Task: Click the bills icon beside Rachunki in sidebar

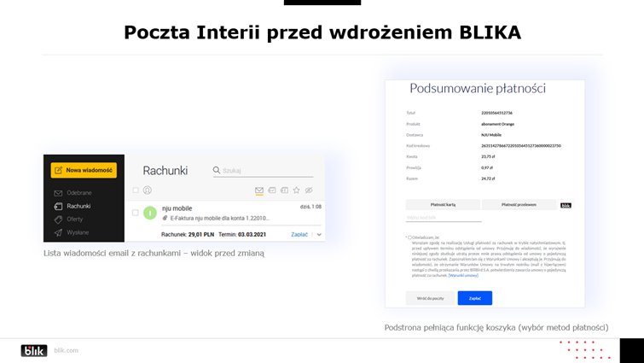Action: (58, 206)
